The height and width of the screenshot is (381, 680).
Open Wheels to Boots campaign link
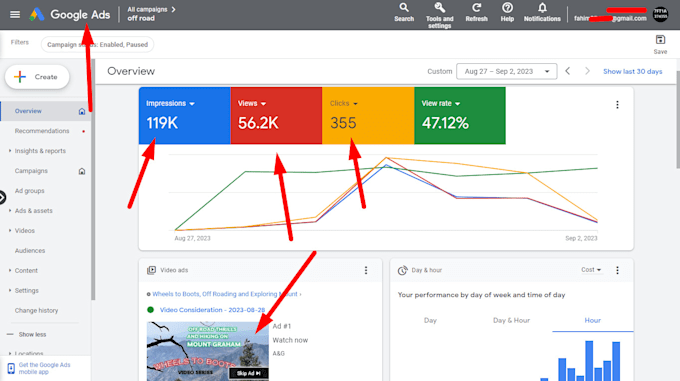225,294
